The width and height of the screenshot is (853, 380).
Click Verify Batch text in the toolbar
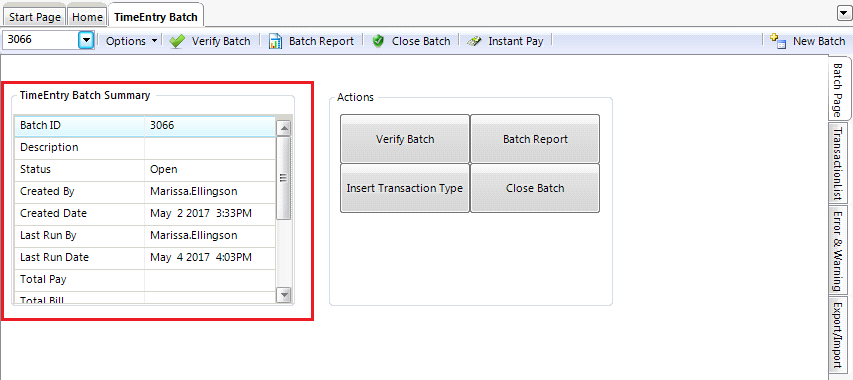coord(221,41)
